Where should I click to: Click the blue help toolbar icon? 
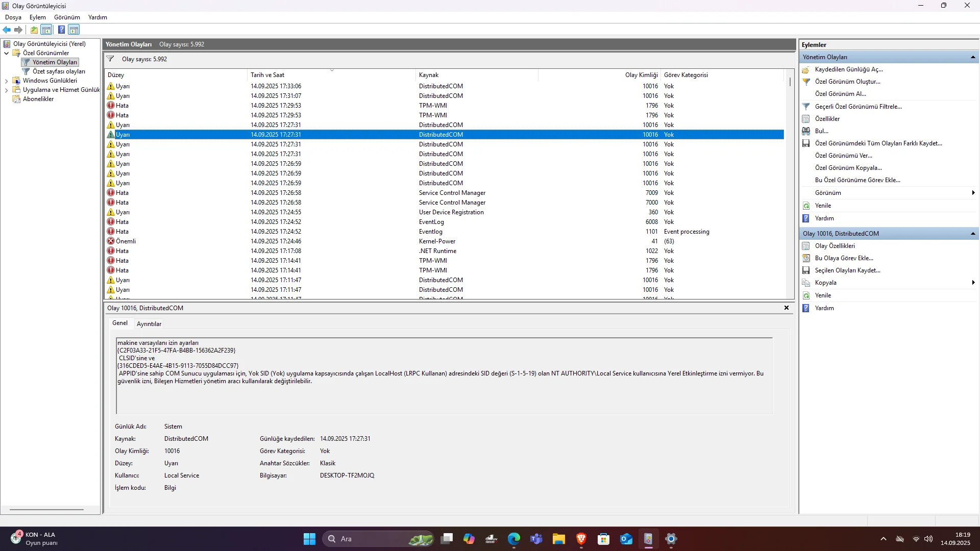[x=61, y=30]
